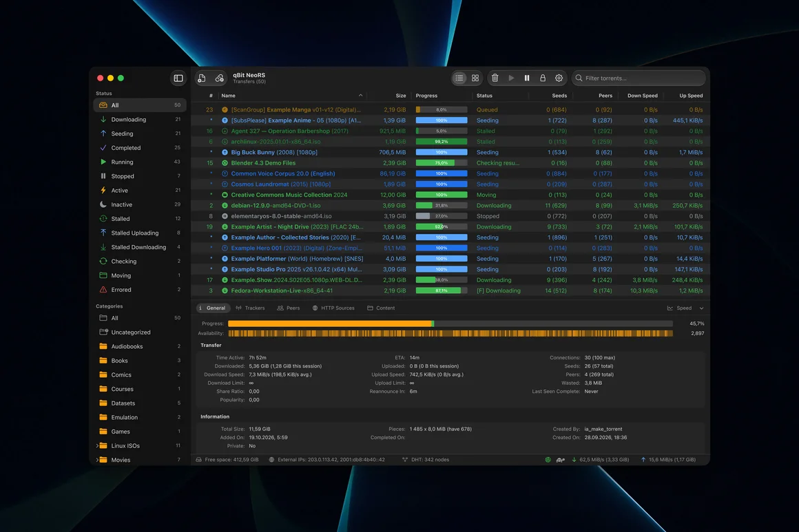799x532 pixels.
Task: Click progress bar of Fedora-Workstation-Live torrent
Action: tap(442, 290)
